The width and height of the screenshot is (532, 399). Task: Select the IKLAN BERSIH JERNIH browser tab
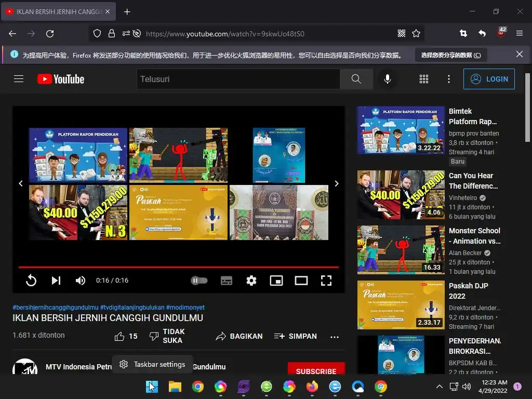[59, 11]
